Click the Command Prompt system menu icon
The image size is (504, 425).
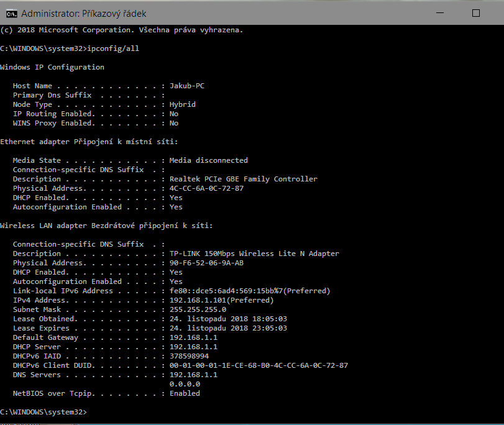11,13
